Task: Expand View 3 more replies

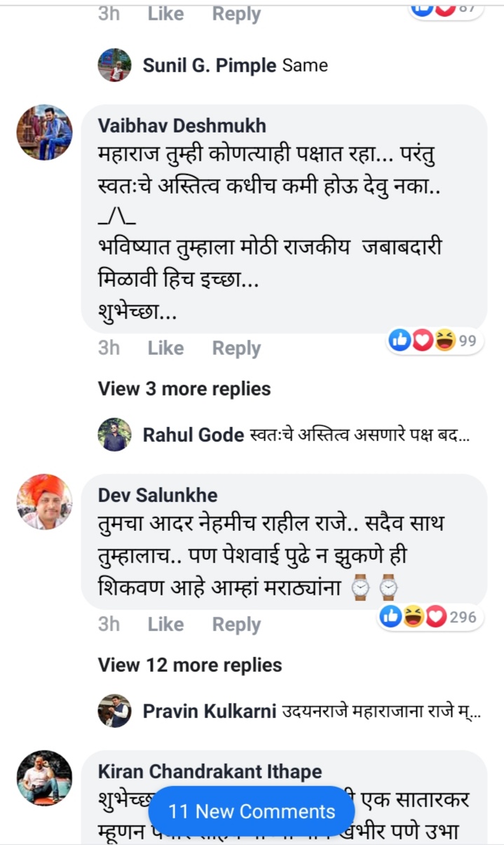Action: pyautogui.click(x=184, y=388)
